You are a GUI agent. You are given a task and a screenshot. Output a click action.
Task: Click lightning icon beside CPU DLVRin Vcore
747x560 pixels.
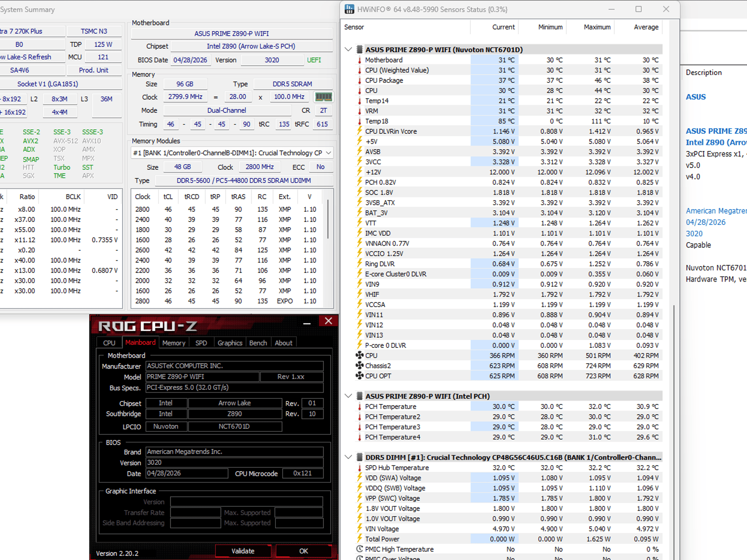(x=360, y=131)
